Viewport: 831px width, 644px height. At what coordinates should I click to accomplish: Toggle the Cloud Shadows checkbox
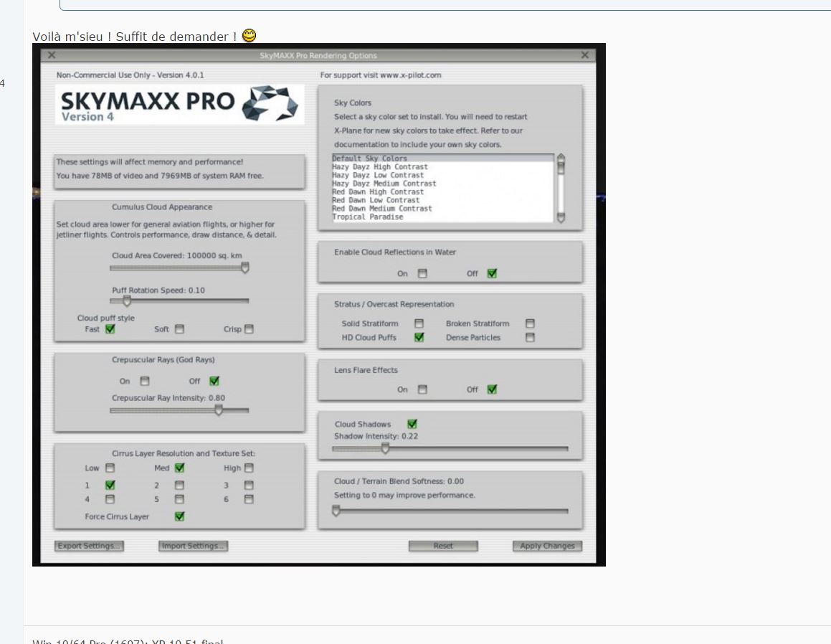412,424
